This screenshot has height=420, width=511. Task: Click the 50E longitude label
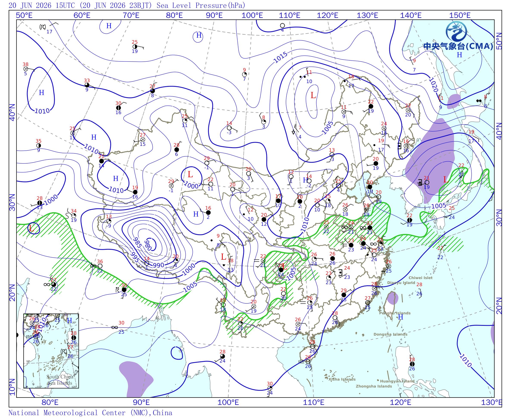click(24, 16)
